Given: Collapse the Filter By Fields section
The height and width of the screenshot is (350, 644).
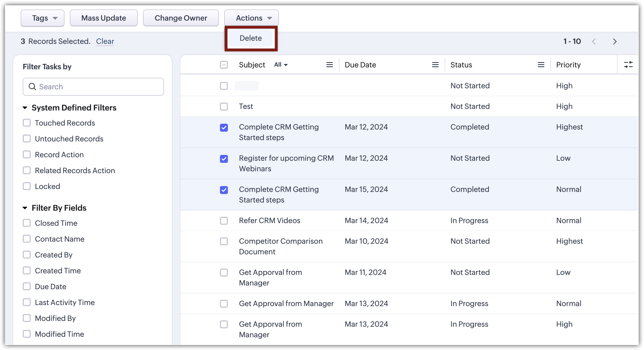Looking at the screenshot, I should [25, 208].
